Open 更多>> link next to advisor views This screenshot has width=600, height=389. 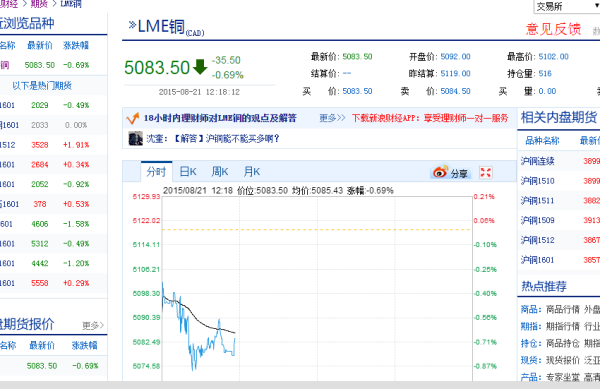pyautogui.click(x=332, y=118)
